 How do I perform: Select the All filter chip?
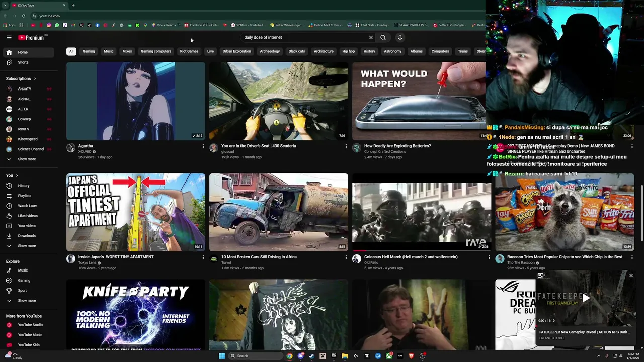(71, 51)
